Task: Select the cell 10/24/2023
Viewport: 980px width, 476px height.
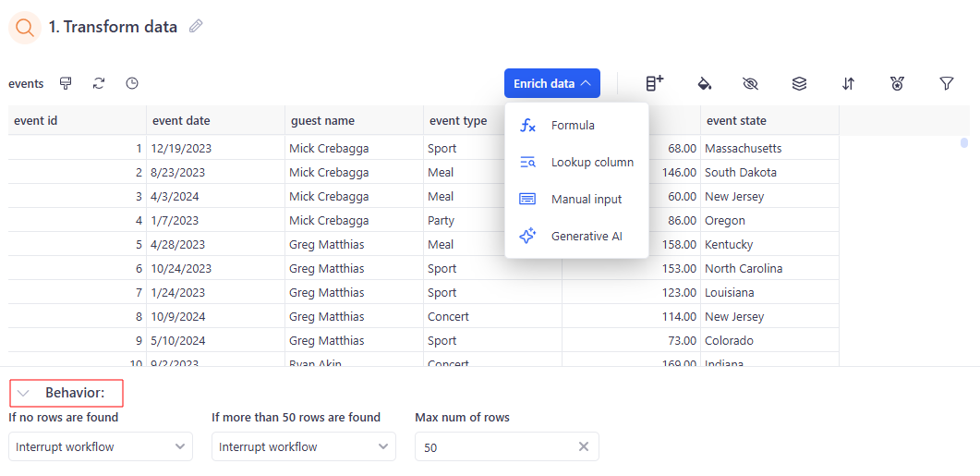Action: pos(215,268)
